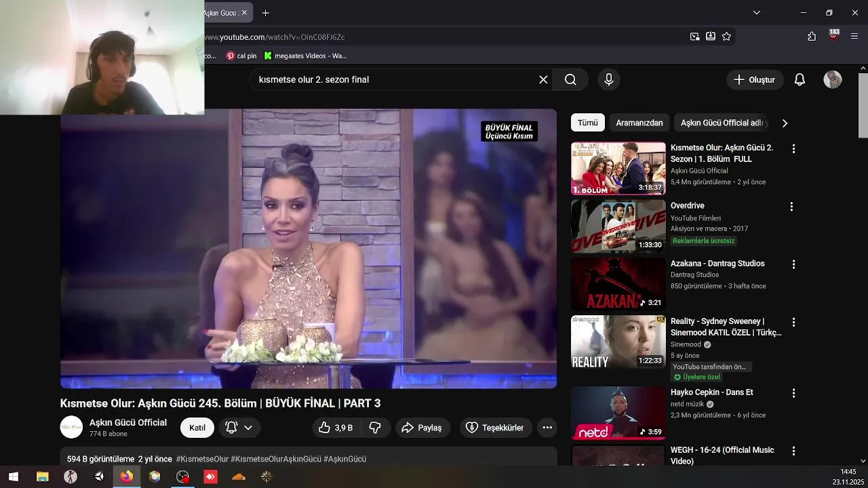Open the account avatar menu

coord(833,80)
